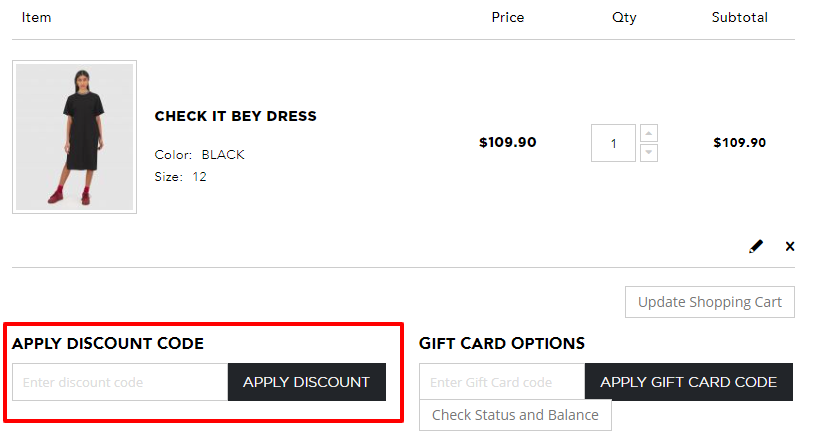
Task: Increase quantity with up arrow
Action: point(649,133)
